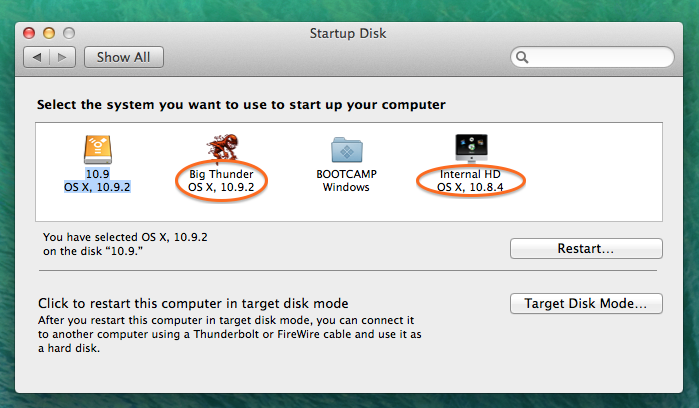699x408 pixels.
Task: Click the Restart... button
Action: point(586,248)
